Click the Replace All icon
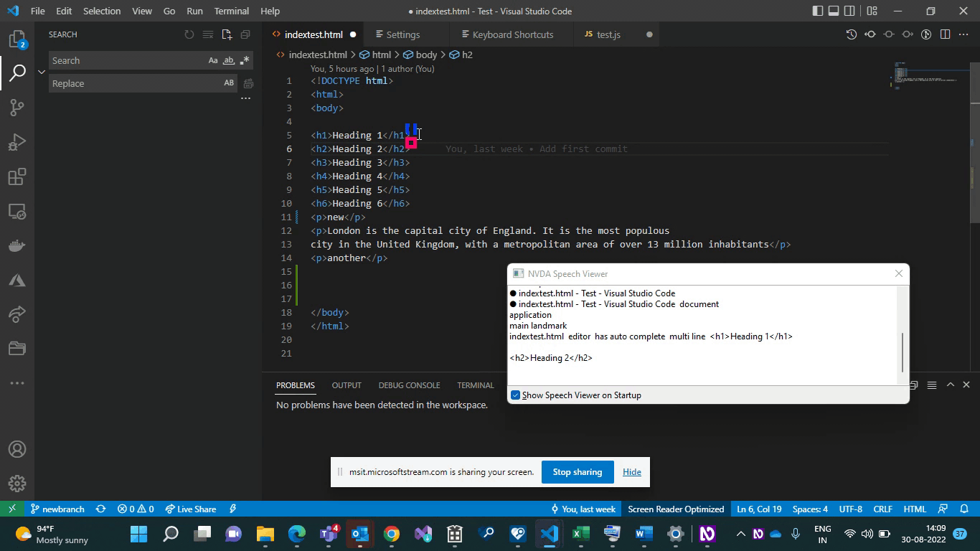980x551 pixels. (x=248, y=84)
